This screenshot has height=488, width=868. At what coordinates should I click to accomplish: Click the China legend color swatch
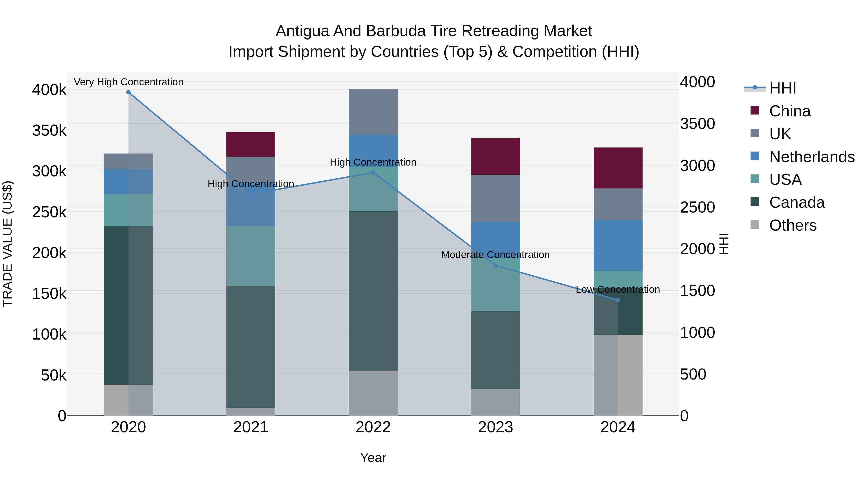[755, 110]
